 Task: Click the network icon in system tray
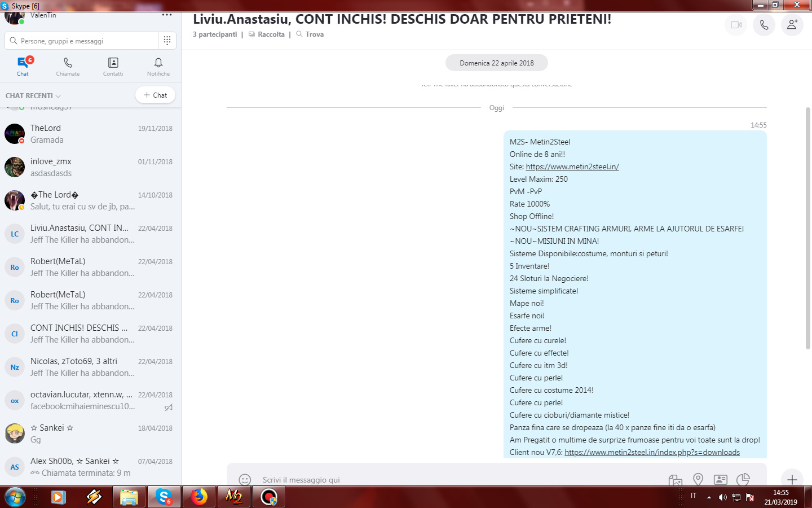[x=736, y=497]
